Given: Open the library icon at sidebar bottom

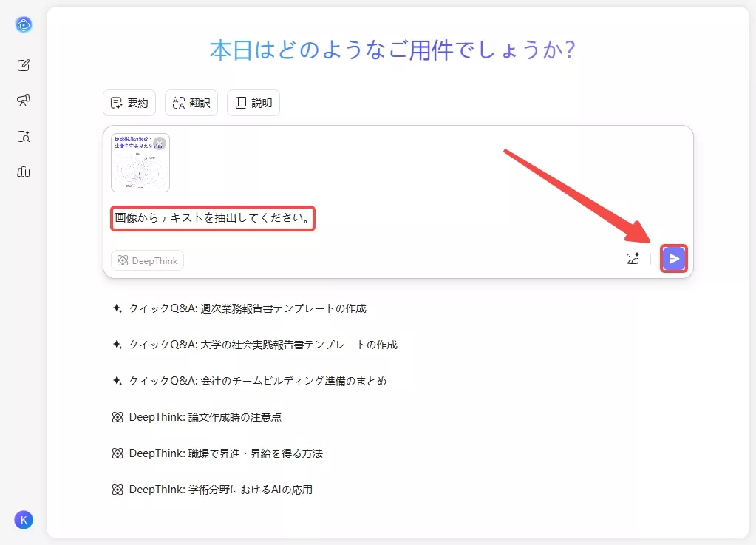Looking at the screenshot, I should [23, 172].
